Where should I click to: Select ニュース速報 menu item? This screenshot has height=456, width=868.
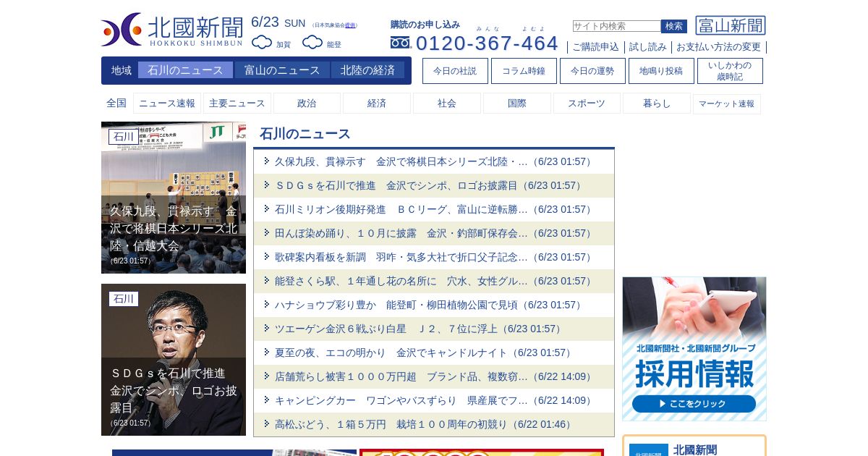[167, 104]
